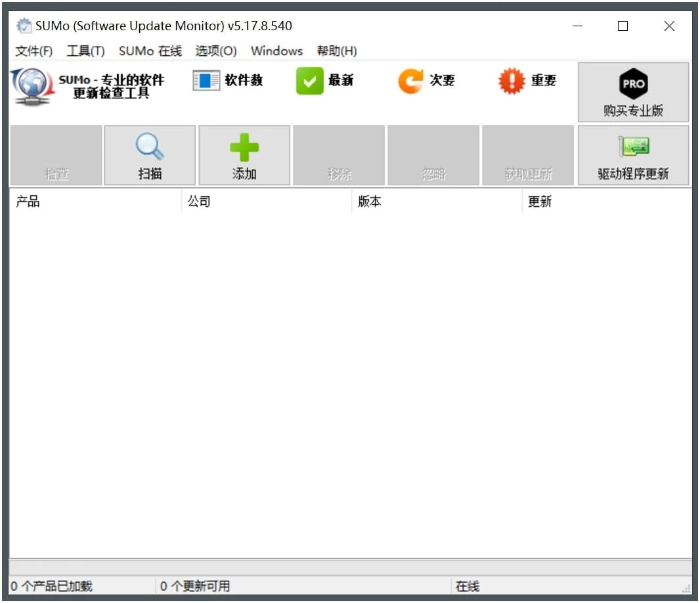This screenshot has width=700, height=603.
Task: Click the Software count (软件数) icon
Action: click(206, 81)
